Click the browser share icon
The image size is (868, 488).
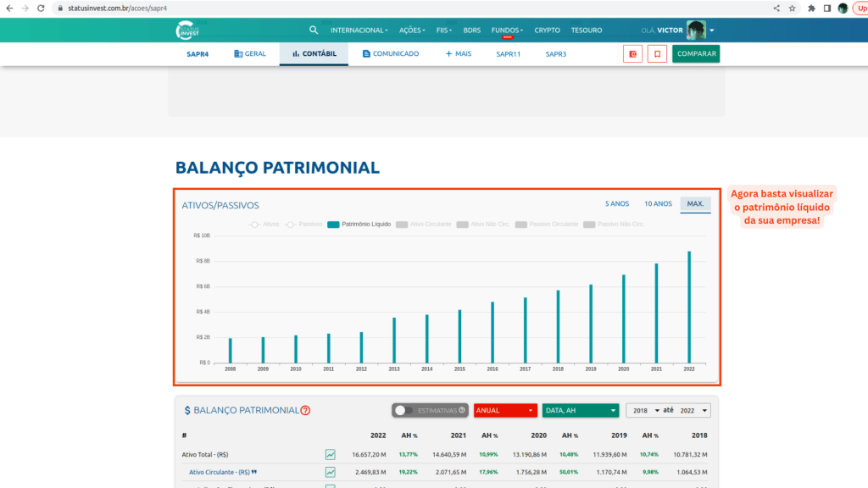[x=776, y=8]
